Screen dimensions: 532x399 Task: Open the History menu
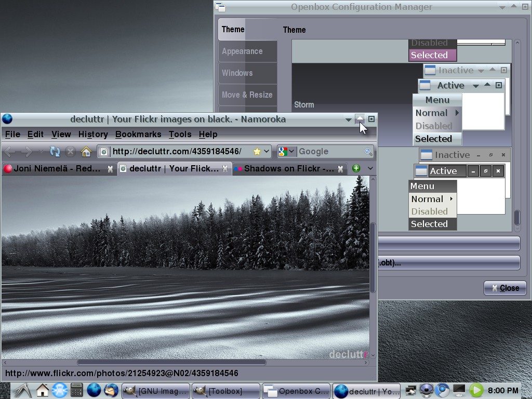93,135
